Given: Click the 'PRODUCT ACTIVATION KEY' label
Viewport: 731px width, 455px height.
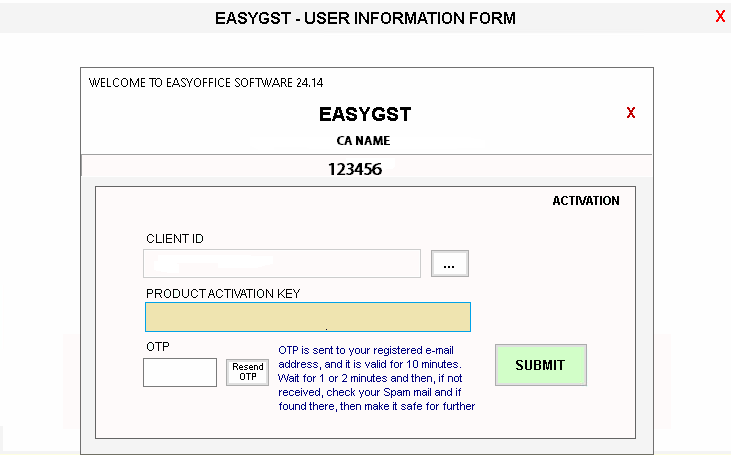Looking at the screenshot, I should tap(223, 293).
